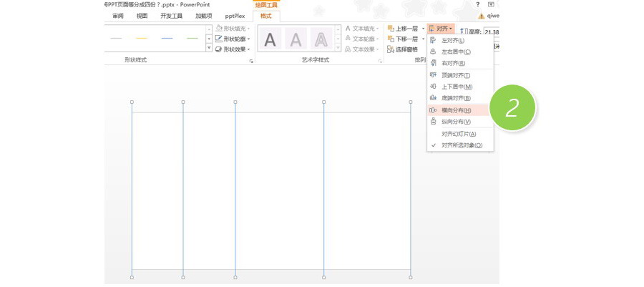Open 形状效果 shape effects dropdown
The height and width of the screenshot is (287, 644).
pyautogui.click(x=233, y=49)
